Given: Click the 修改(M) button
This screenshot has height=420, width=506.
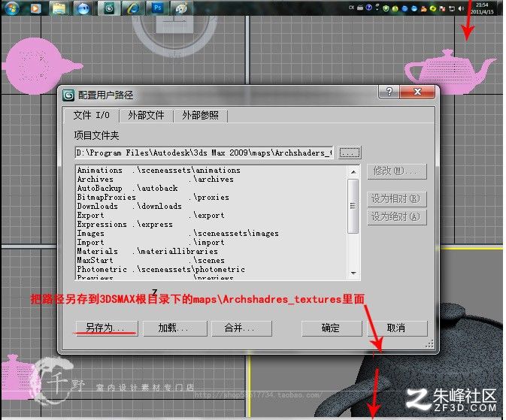Looking at the screenshot, I should tap(396, 171).
